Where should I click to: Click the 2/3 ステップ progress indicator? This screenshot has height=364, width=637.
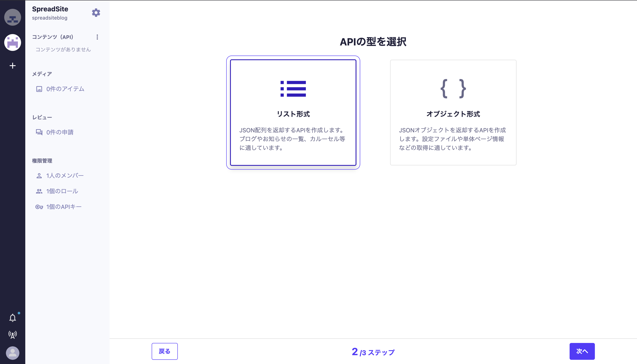[373, 352]
